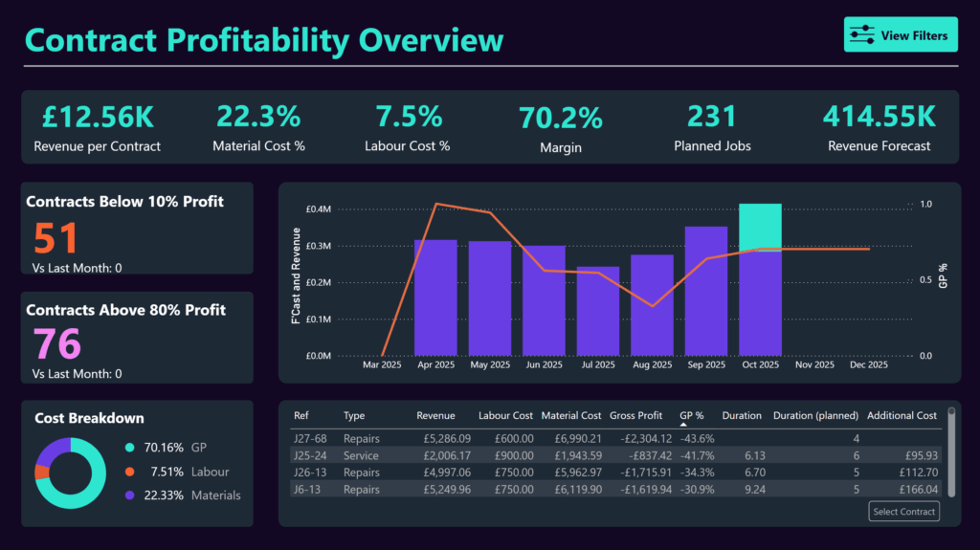Click the purple Materials legend dot
Viewport: 980px width, 550px height.
tap(130, 495)
